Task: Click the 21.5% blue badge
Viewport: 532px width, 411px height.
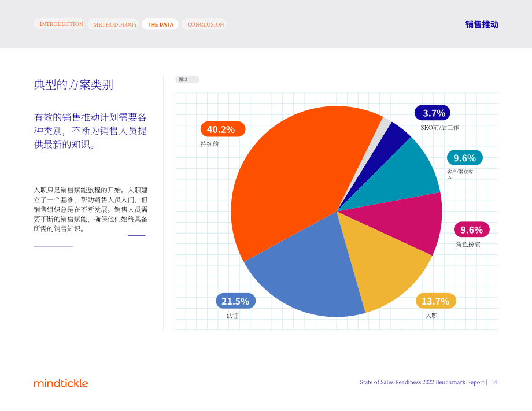Action: click(235, 301)
